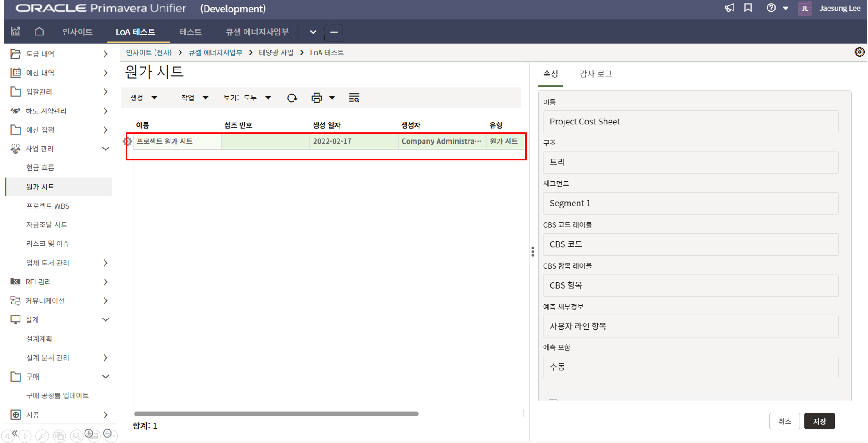Open the 생성 dropdown menu

pyautogui.click(x=144, y=98)
